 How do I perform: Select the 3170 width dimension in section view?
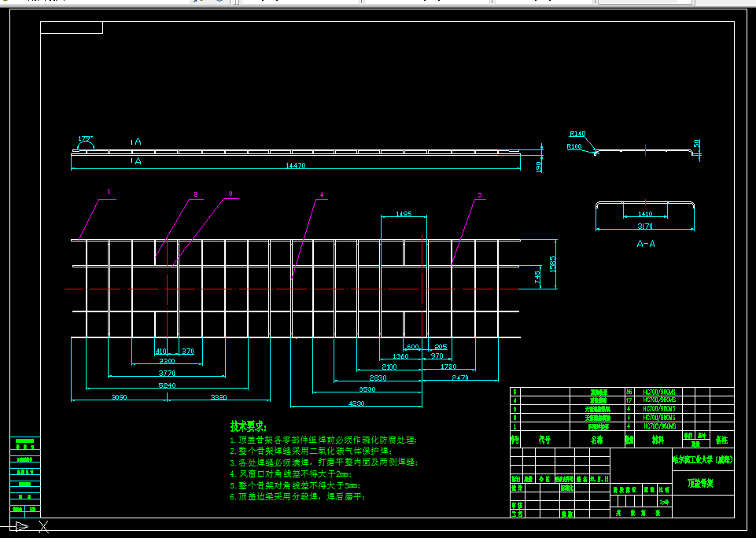click(645, 226)
